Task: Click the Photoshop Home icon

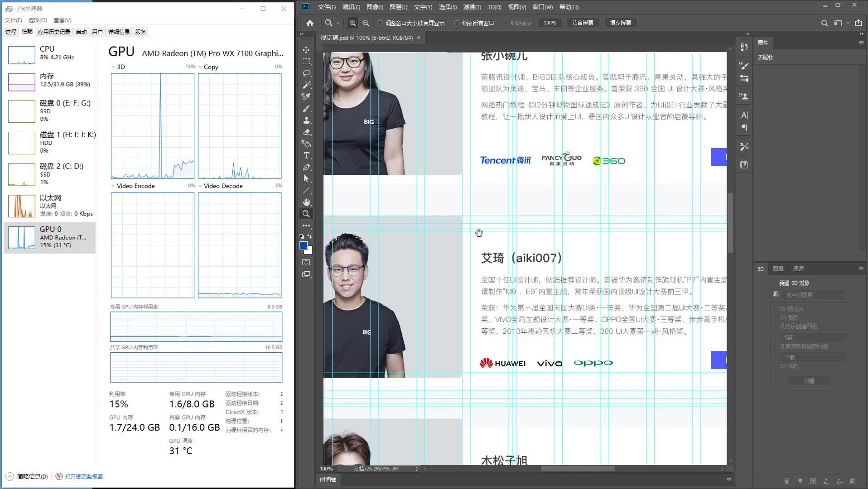Action: 310,23
